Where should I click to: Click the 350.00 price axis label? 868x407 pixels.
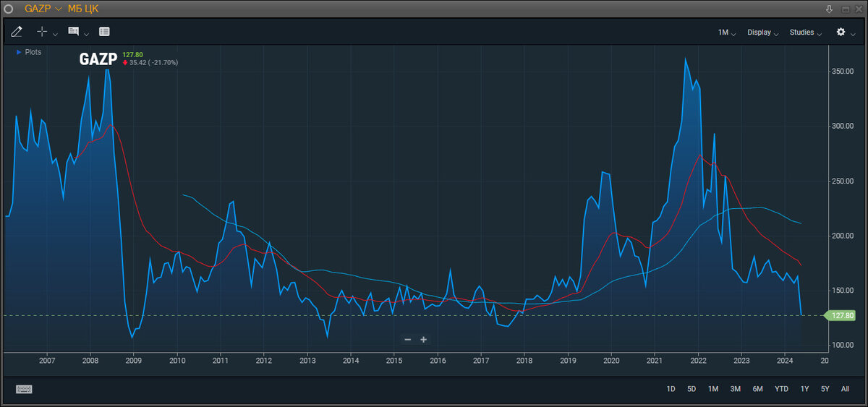coord(843,72)
